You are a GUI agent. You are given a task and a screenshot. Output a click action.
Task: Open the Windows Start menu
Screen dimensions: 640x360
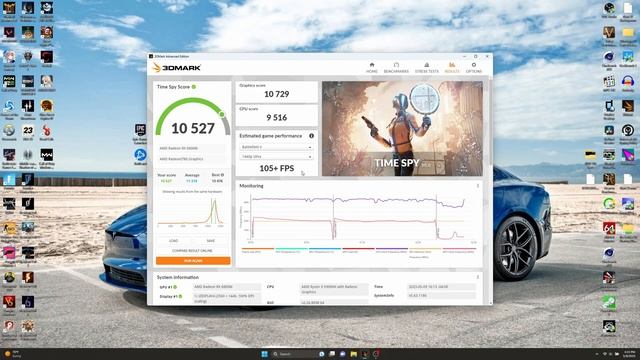coord(264,354)
